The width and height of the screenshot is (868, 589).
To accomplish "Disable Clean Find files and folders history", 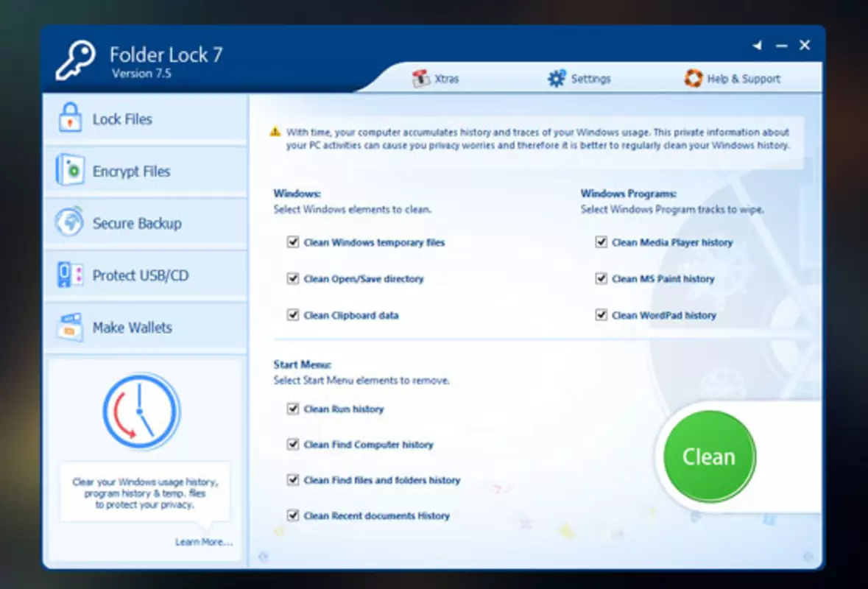I will 293,479.
